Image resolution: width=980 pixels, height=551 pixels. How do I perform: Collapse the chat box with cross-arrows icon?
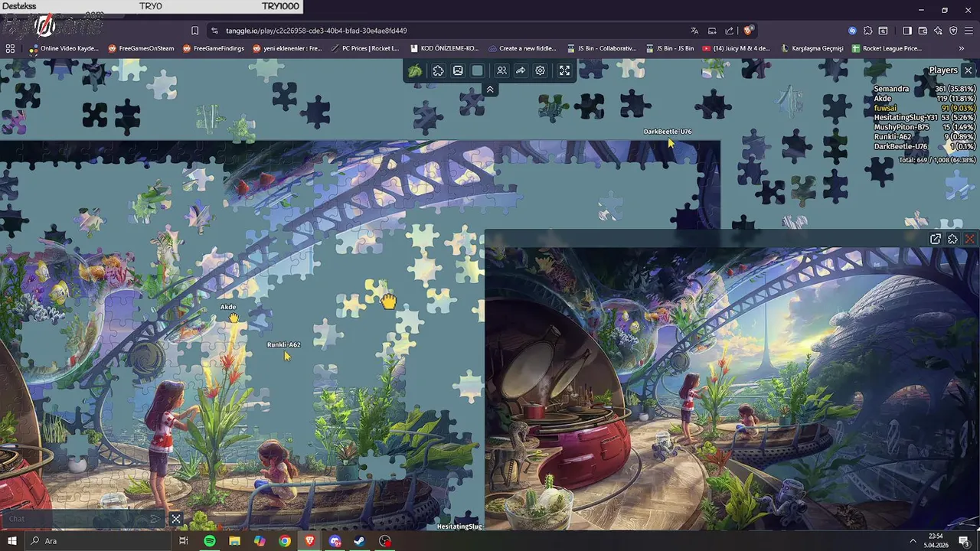tap(176, 519)
